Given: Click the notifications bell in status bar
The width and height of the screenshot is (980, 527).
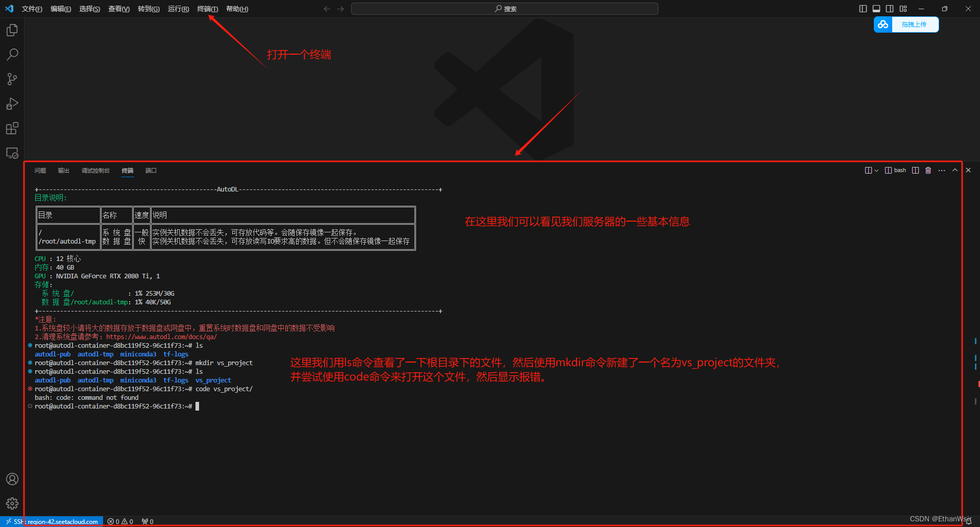Looking at the screenshot, I should coord(969,521).
